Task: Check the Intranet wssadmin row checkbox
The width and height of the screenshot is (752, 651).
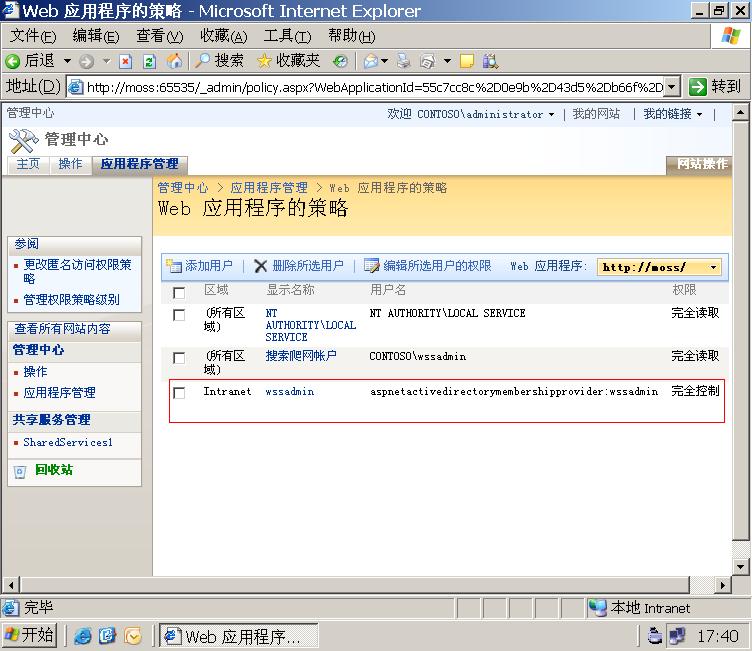Action: click(x=179, y=393)
